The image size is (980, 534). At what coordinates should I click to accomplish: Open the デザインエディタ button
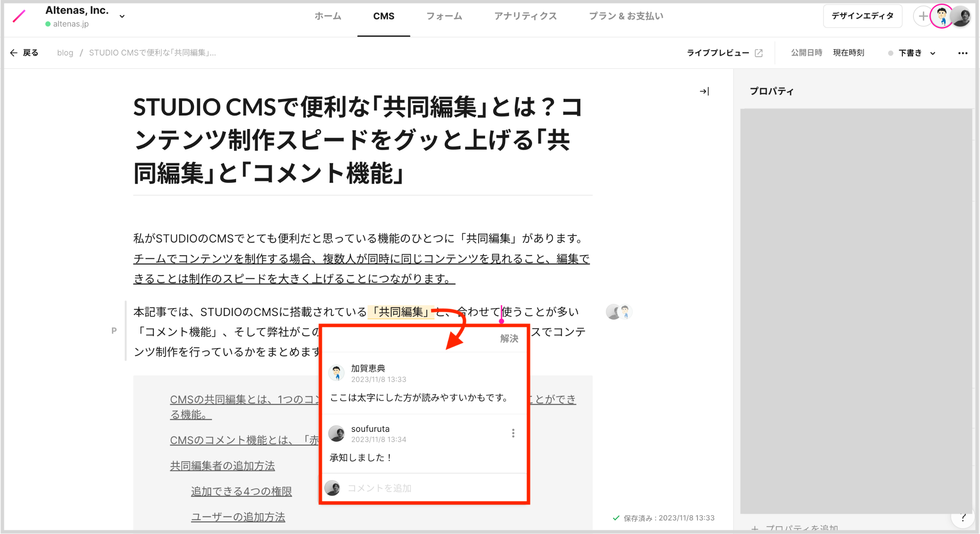pos(862,16)
